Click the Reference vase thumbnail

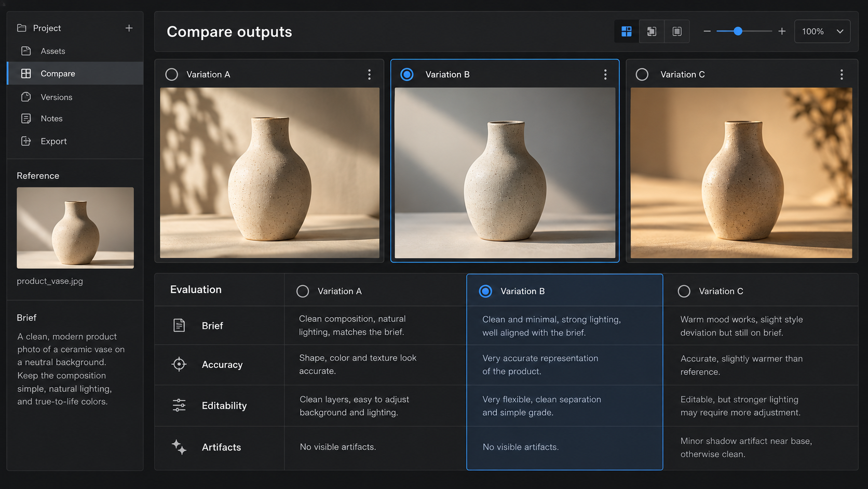75,228
